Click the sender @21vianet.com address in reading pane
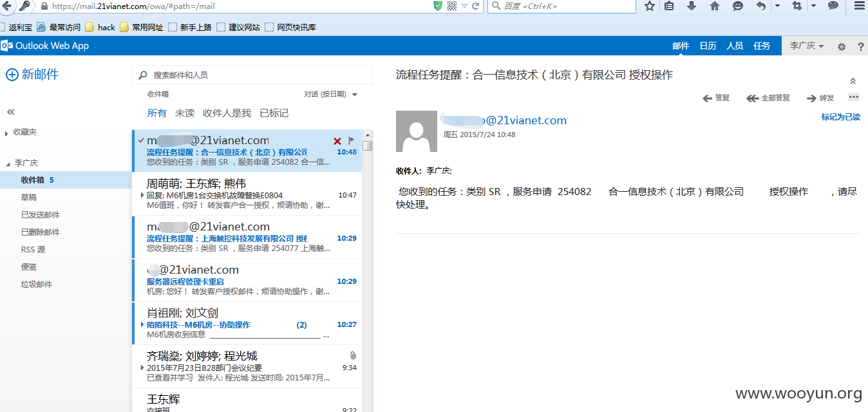This screenshot has height=412, width=868. 505,120
